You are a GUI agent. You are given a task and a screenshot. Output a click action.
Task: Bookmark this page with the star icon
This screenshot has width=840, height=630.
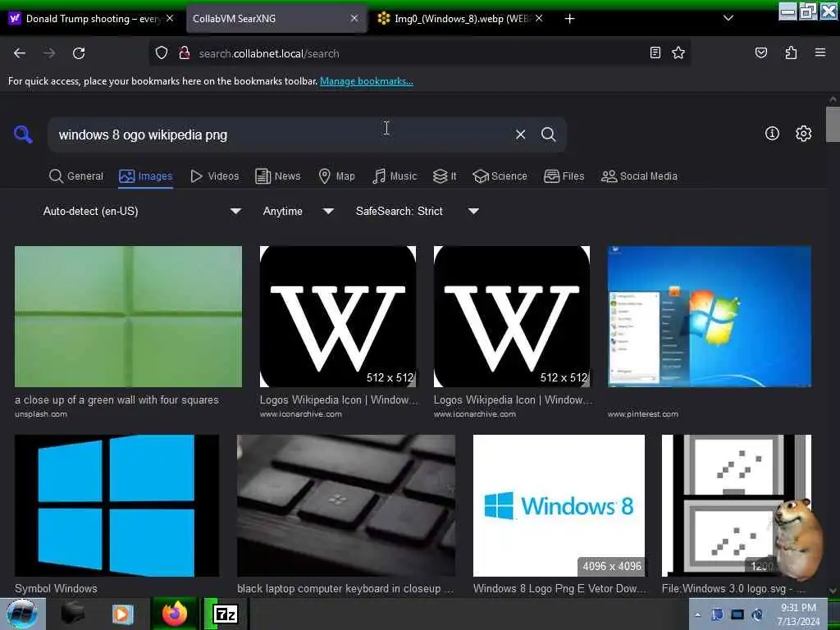(x=678, y=52)
